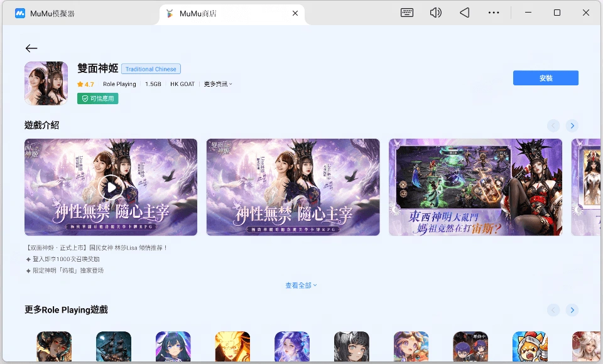Viewport: 603px width, 364px height.
Task: Open the two chibi characters game icon
Action: 470,347
